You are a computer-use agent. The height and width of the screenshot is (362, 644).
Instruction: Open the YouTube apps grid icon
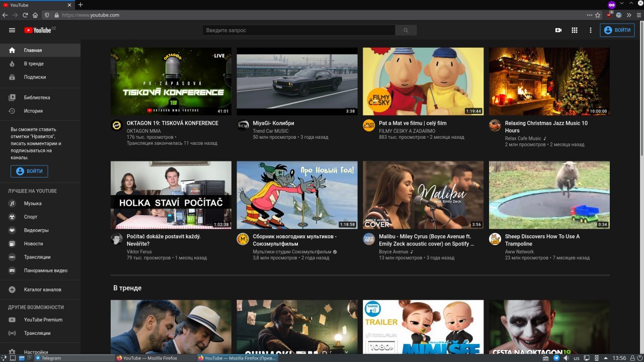pyautogui.click(x=575, y=30)
